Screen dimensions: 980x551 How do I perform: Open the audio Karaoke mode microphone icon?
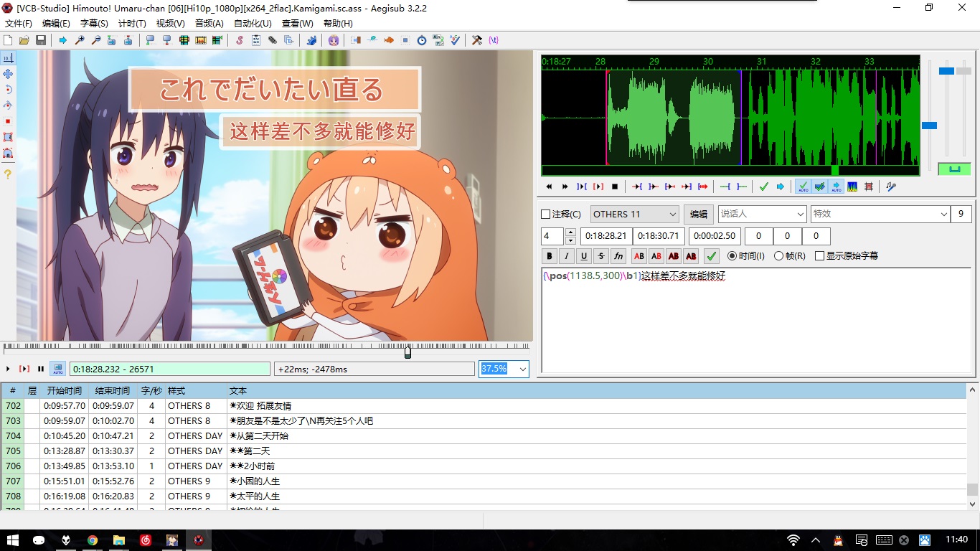[890, 187]
